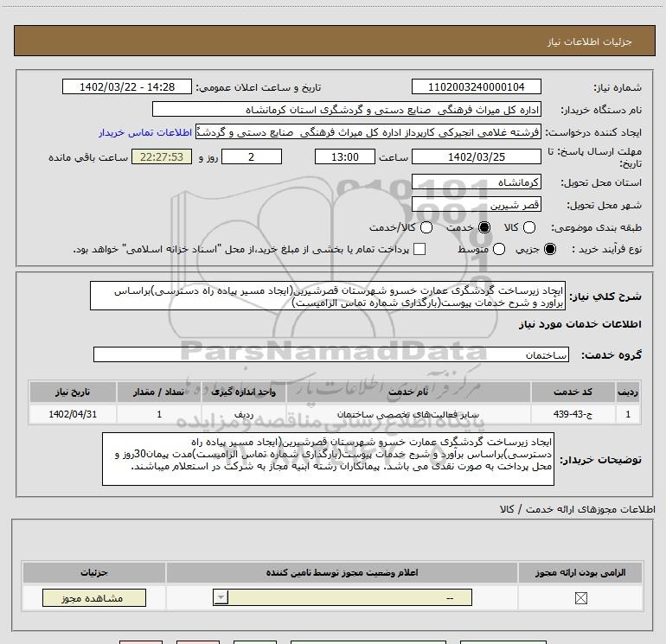The width and height of the screenshot is (666, 644).
Task: Click the اطلاعات مجوزهای ارائه خدمت / کالا heading
Action: coord(577,509)
